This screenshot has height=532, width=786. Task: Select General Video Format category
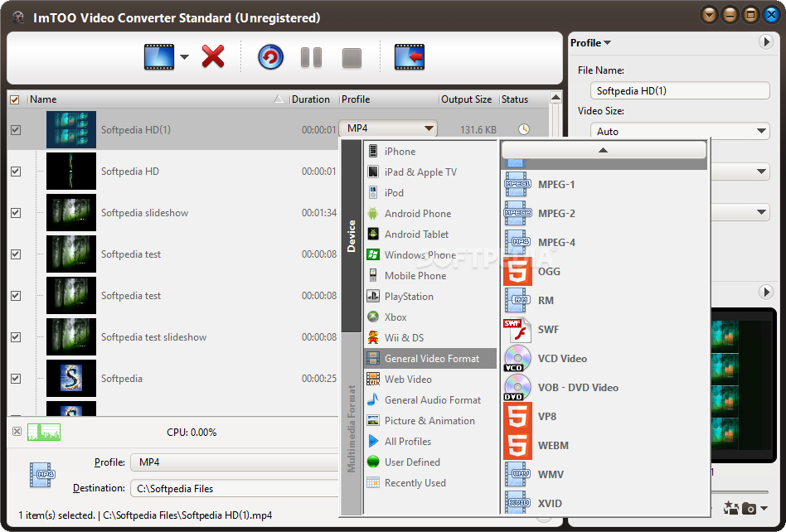430,359
